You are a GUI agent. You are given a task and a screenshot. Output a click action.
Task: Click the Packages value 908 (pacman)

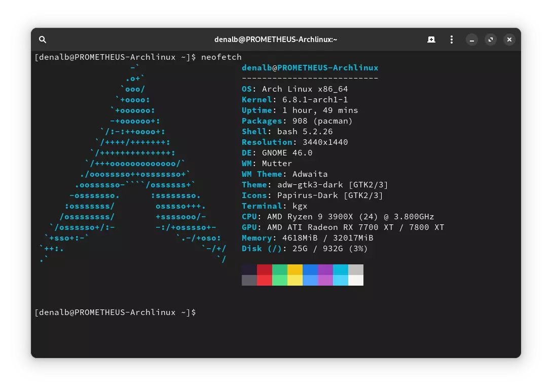[322, 121]
